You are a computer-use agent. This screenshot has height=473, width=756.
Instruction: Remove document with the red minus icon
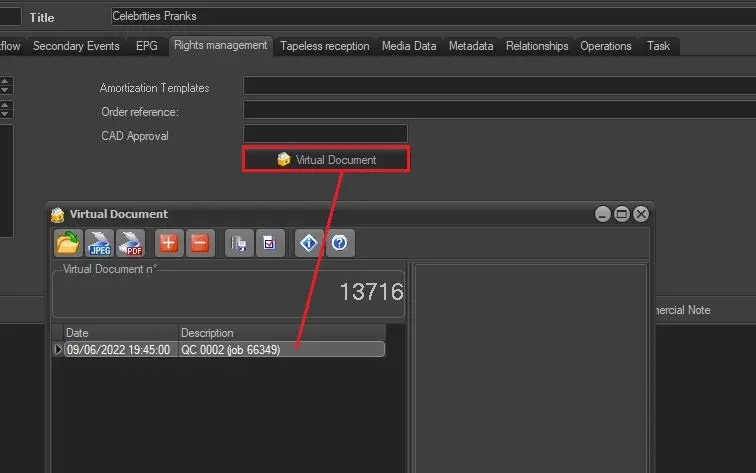[x=199, y=243]
